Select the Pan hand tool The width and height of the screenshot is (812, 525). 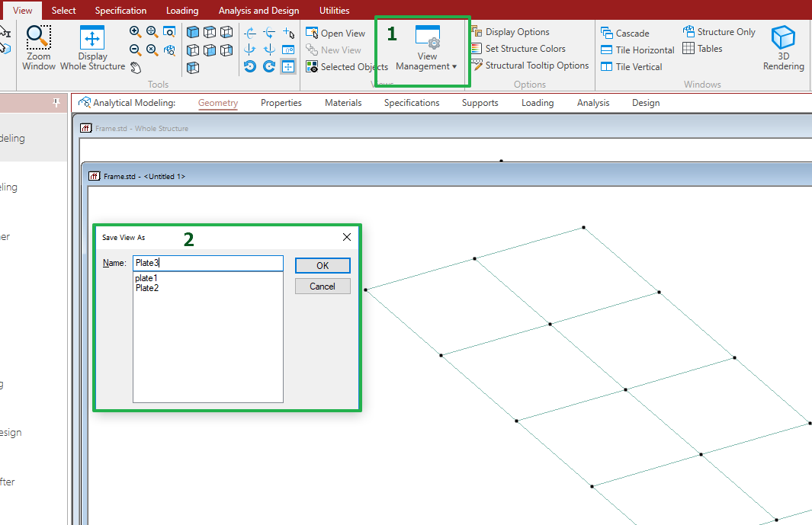pos(135,67)
